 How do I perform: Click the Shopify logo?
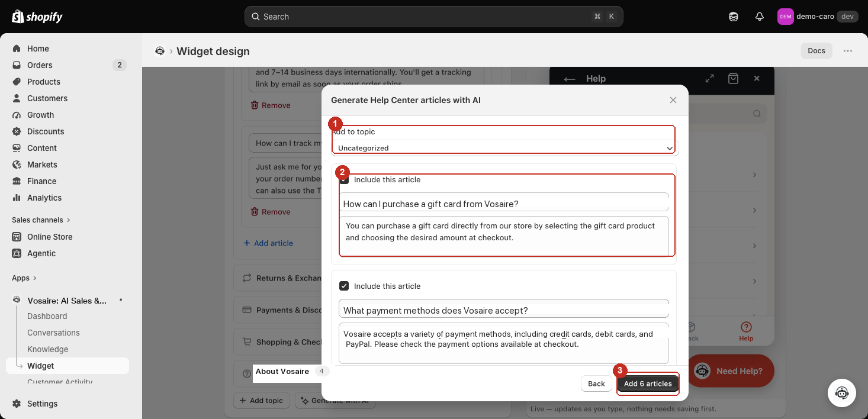click(x=37, y=17)
